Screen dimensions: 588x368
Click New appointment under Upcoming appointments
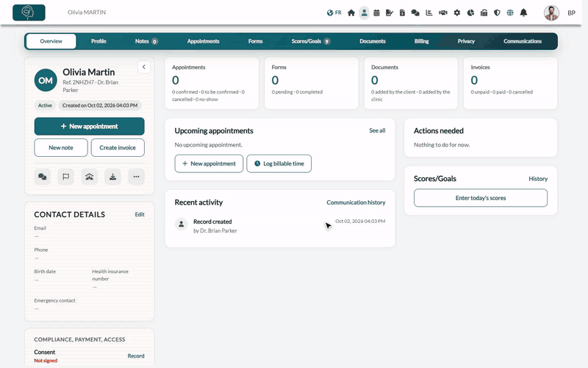click(209, 163)
